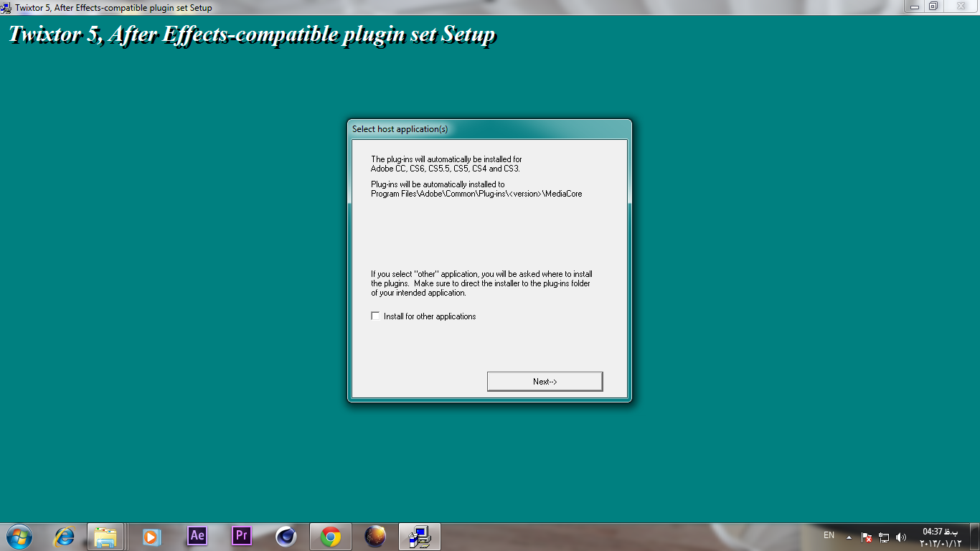Open the volume speaker icon
This screenshot has width=980, height=551.
901,537
